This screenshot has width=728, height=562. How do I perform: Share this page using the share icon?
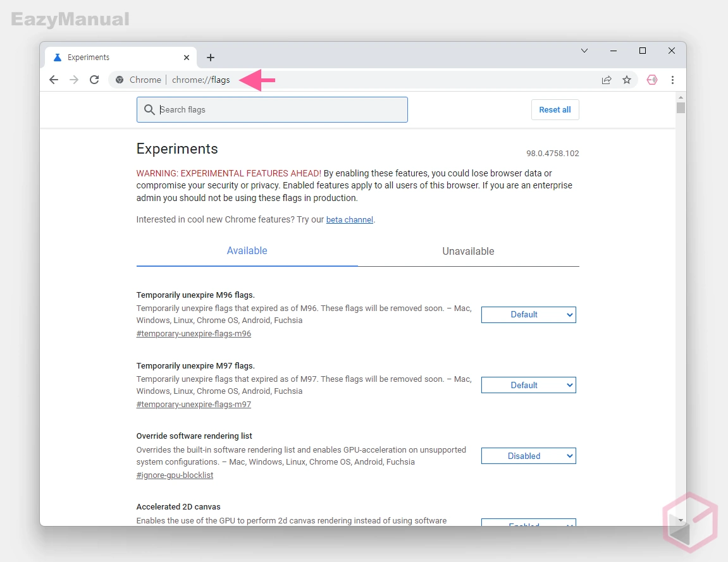click(607, 80)
